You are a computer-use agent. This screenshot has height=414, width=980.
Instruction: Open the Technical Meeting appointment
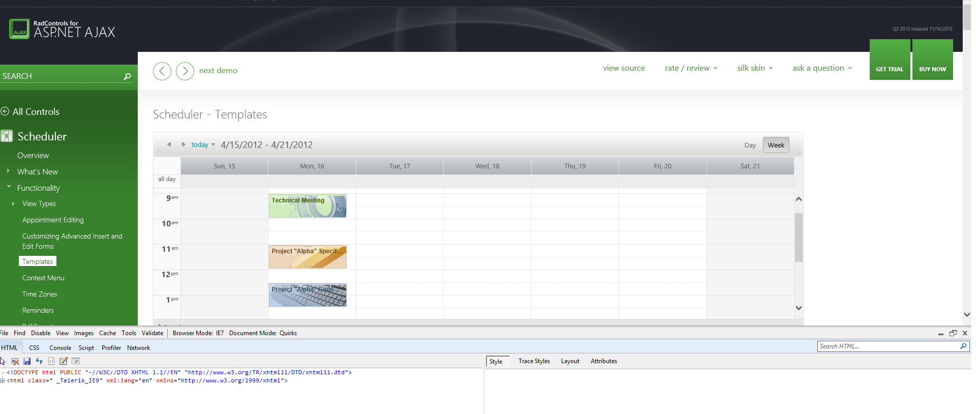tap(308, 206)
